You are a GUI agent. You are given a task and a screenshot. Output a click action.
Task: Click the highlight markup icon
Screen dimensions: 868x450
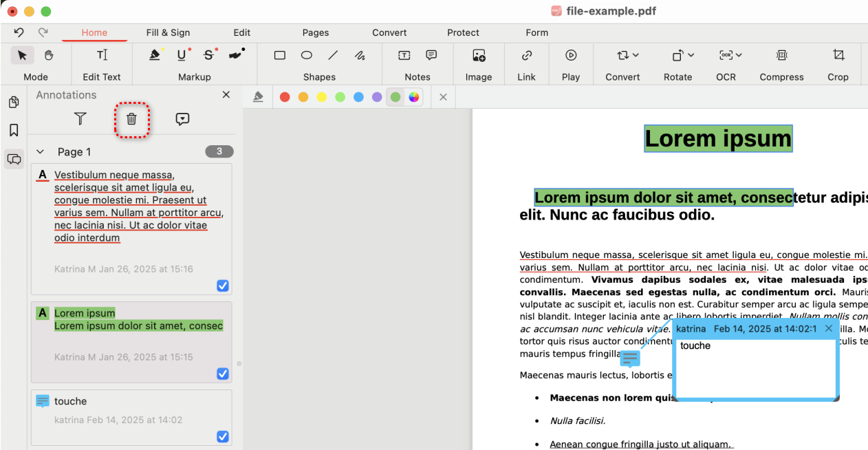(x=155, y=55)
